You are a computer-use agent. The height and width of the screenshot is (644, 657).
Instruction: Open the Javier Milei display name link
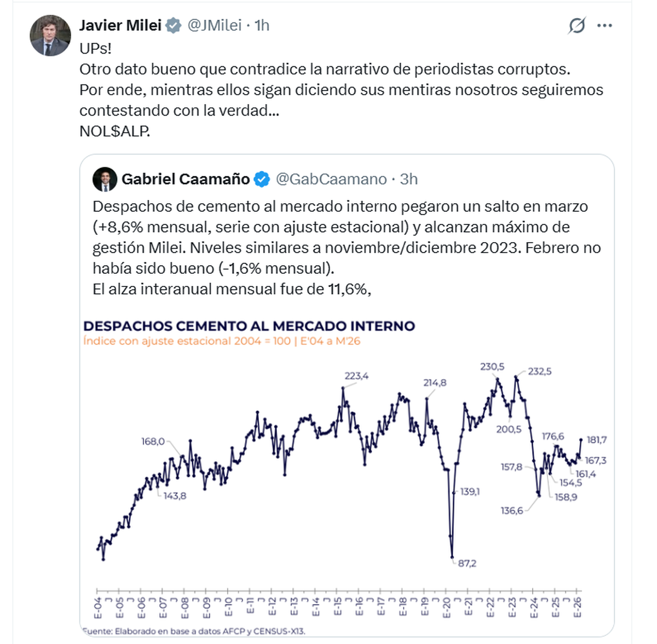click(x=120, y=26)
